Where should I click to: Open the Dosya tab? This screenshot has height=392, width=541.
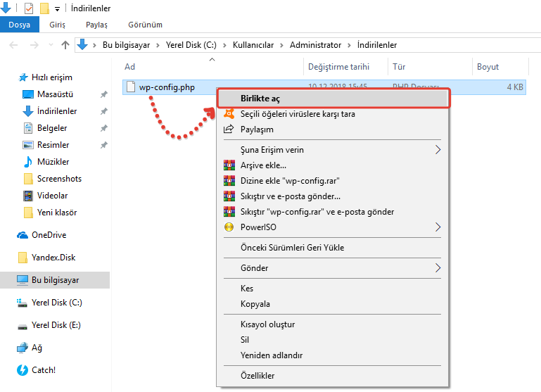pyautogui.click(x=19, y=25)
